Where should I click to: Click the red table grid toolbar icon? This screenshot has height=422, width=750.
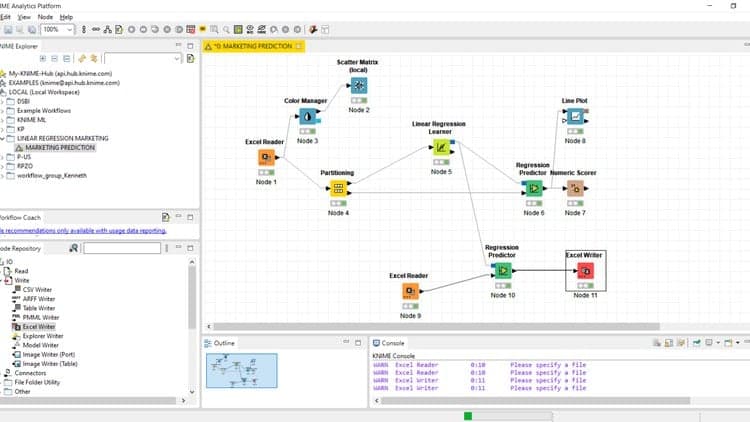click(191, 30)
